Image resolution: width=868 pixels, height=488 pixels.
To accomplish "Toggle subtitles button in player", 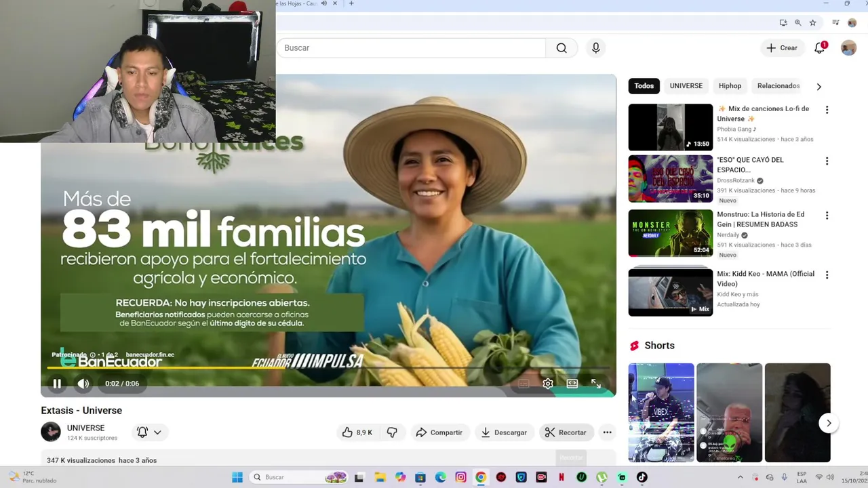I will pyautogui.click(x=524, y=384).
